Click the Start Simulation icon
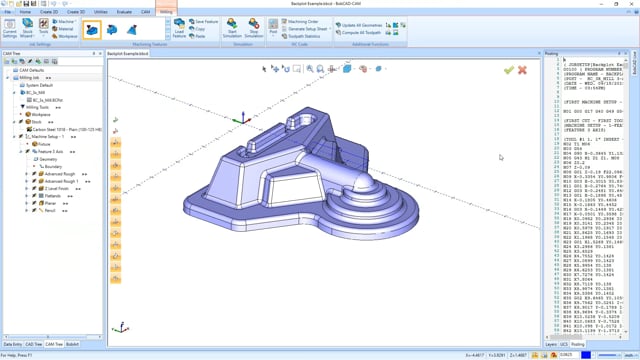The height and width of the screenshot is (360, 640). (232, 28)
